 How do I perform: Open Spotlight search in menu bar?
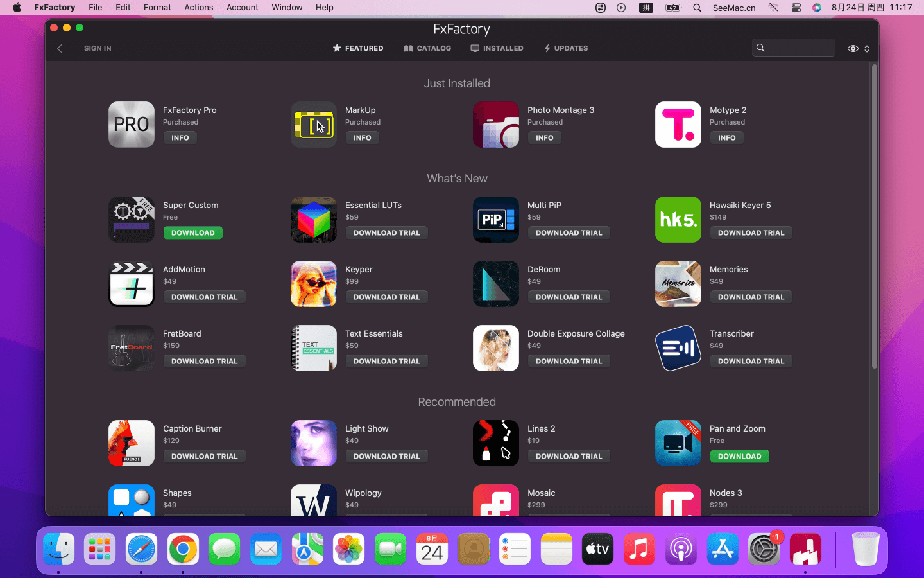point(697,8)
